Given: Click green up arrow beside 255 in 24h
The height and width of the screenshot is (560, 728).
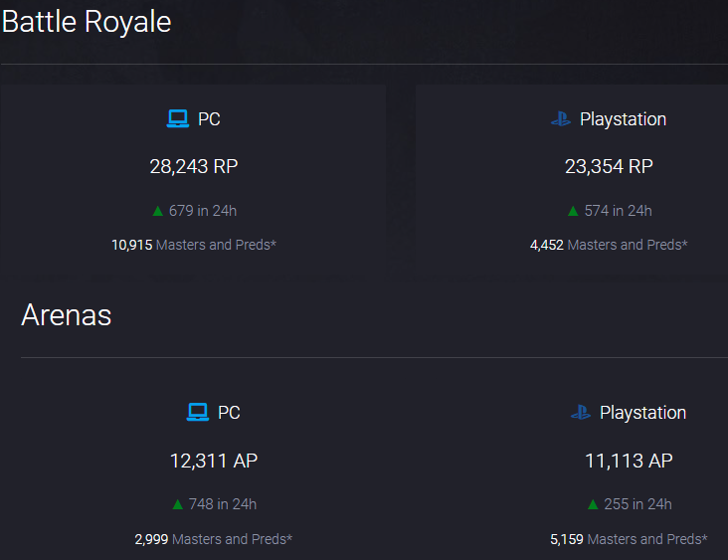Looking at the screenshot, I should pyautogui.click(x=593, y=504).
